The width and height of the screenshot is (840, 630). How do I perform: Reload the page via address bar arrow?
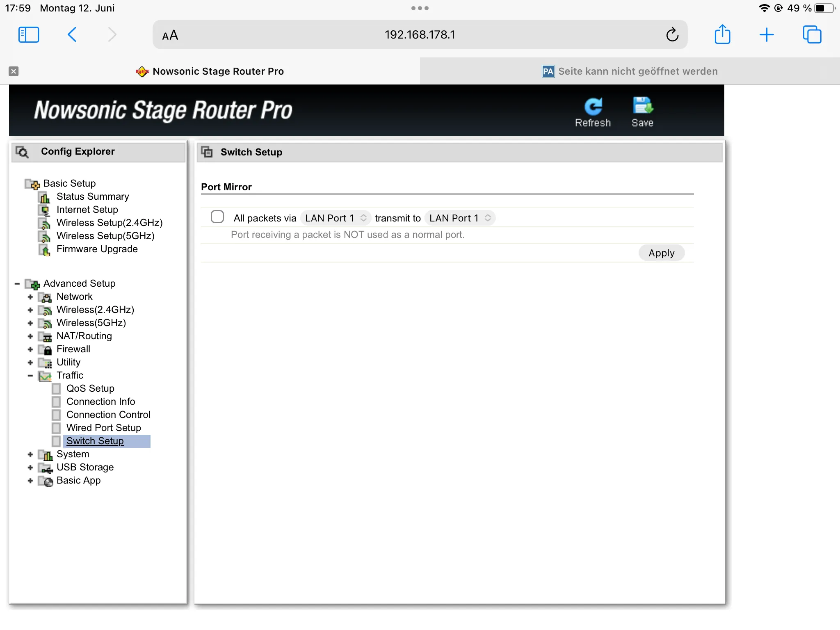coord(672,34)
